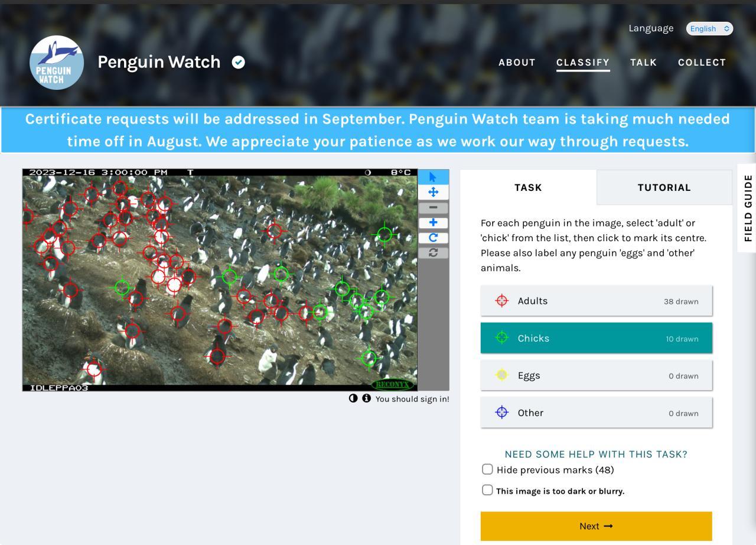Rotate the penguin image
This screenshot has height=545, width=756.
point(433,238)
